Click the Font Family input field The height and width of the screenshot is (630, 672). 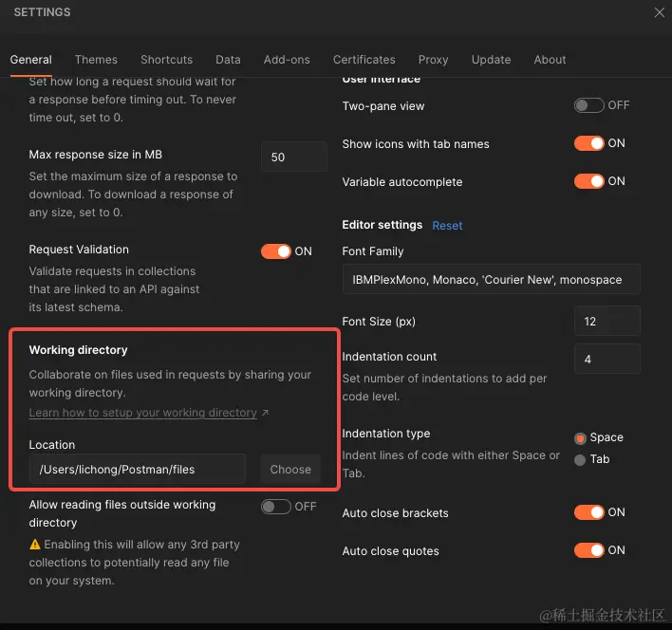tap(491, 279)
